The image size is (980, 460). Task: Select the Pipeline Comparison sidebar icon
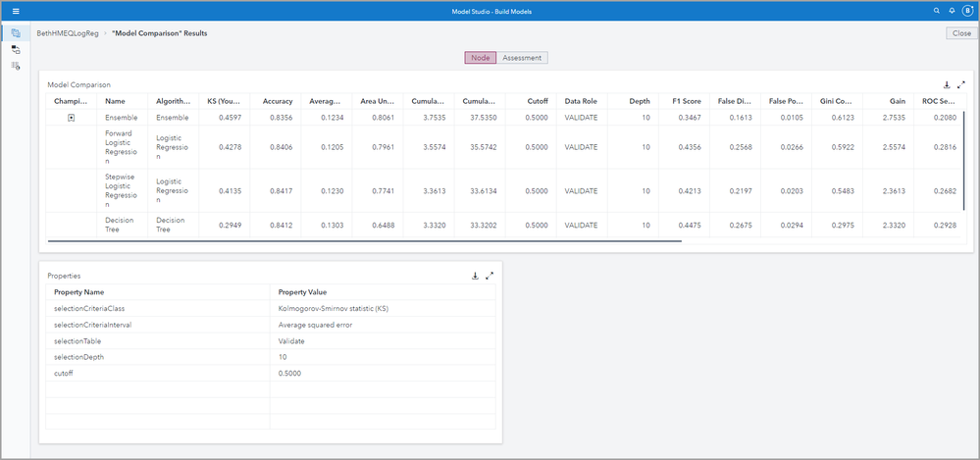click(x=16, y=66)
